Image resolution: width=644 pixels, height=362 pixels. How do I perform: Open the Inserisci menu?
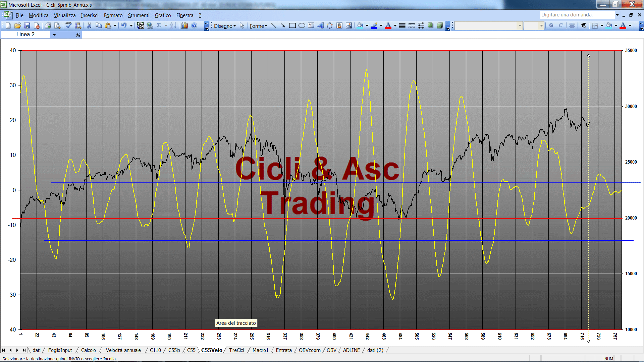(x=90, y=15)
